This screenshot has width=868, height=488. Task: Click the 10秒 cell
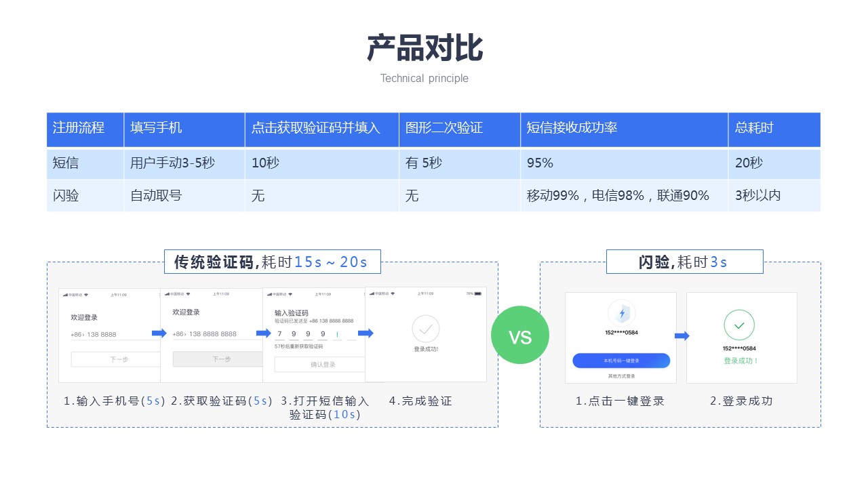(x=322, y=163)
